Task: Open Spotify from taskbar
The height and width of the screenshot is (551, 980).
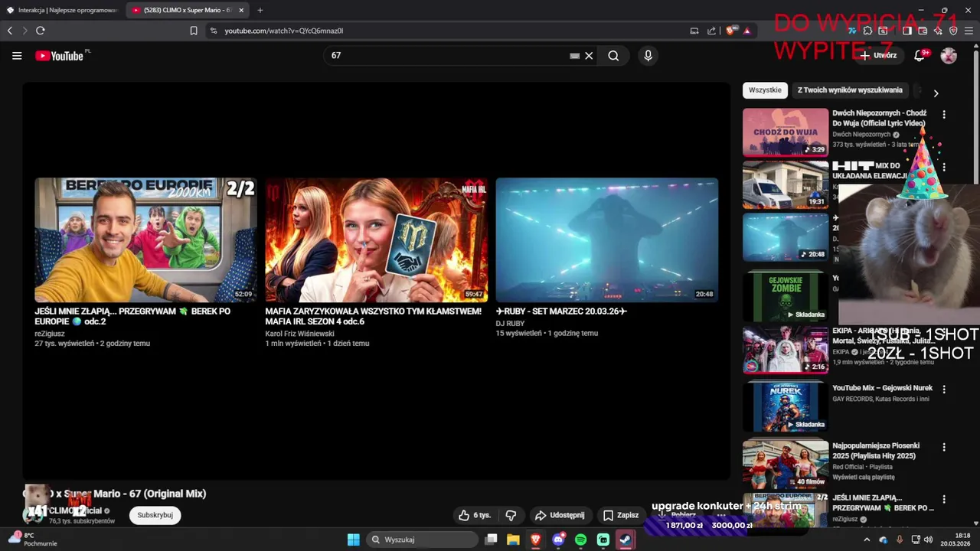Action: tap(580, 540)
